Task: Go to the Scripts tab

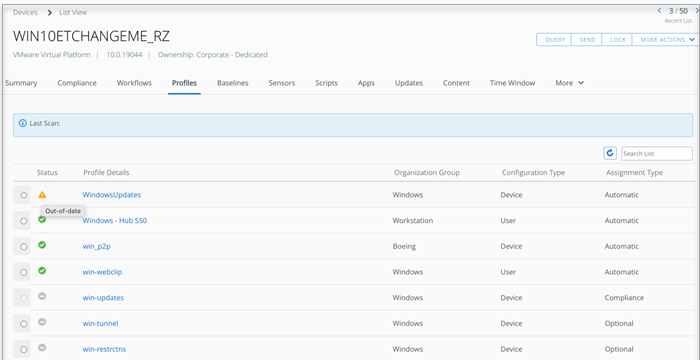Action: click(x=326, y=83)
